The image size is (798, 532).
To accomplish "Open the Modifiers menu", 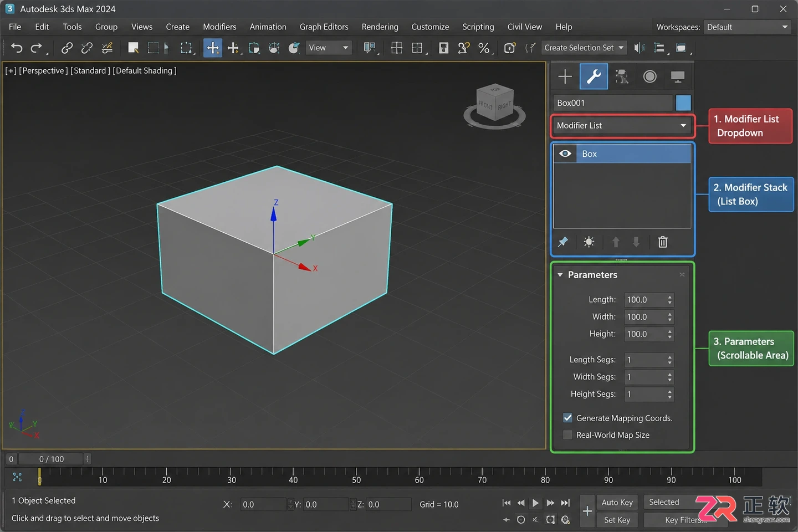I will click(219, 27).
